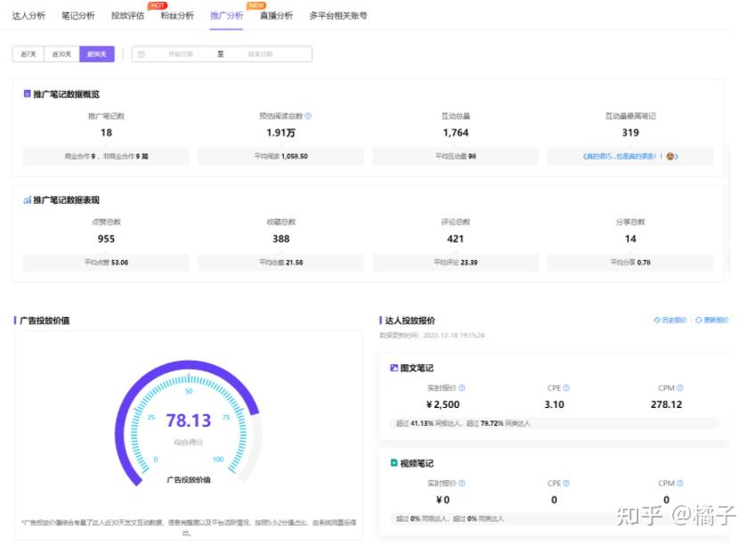756x546 pixels.
Task: Open the 直播分析 tab
Action: click(x=276, y=16)
